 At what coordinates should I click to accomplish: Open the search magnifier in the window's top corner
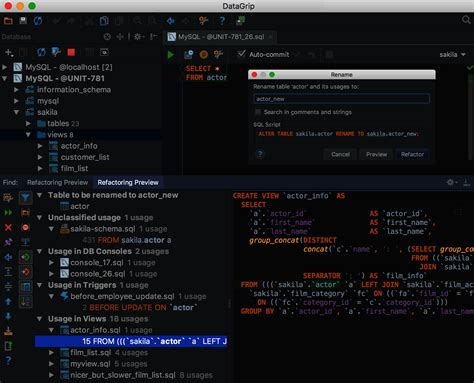point(466,20)
